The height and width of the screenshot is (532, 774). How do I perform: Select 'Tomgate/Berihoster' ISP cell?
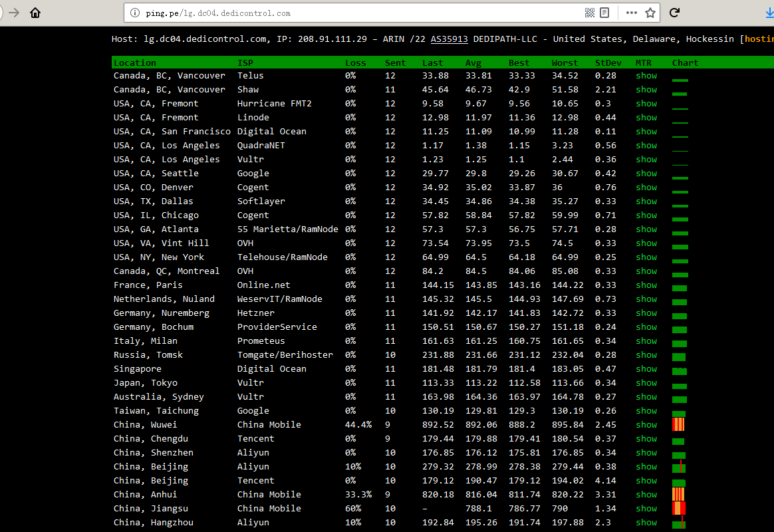click(x=285, y=355)
